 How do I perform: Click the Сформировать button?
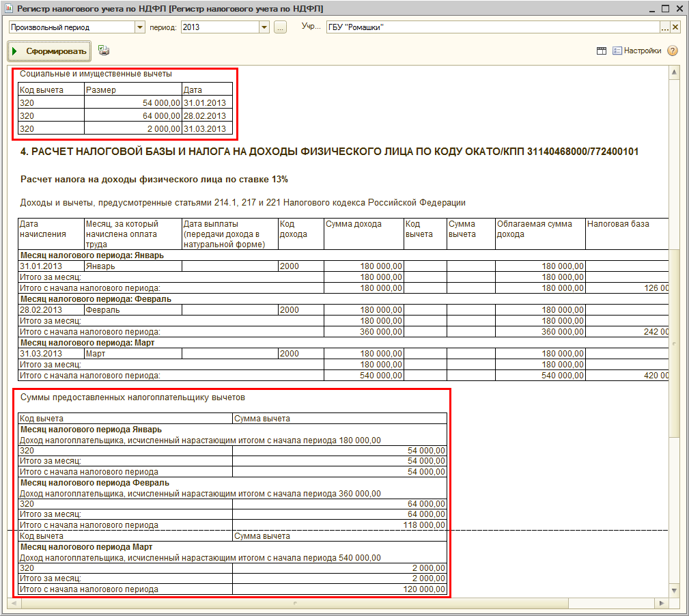pos(48,51)
